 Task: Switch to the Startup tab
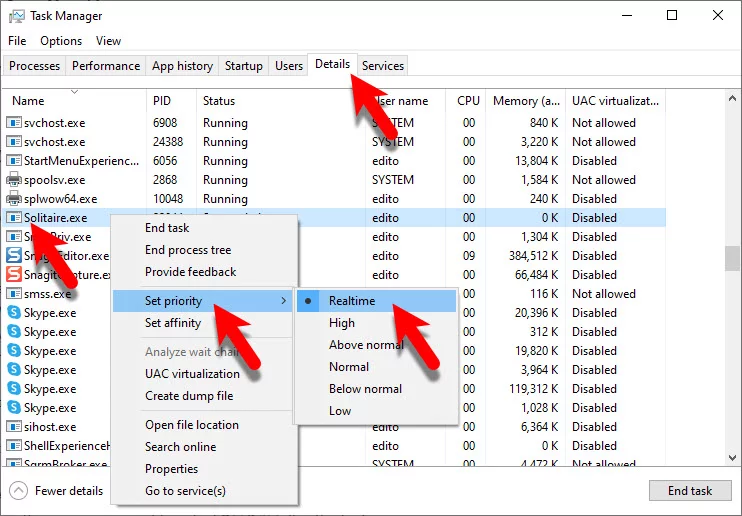(x=244, y=66)
